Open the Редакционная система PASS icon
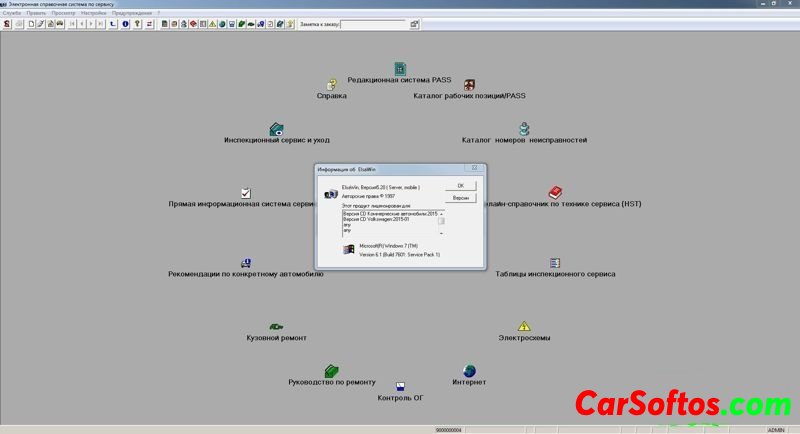Image resolution: width=800 pixels, height=434 pixels. (x=400, y=68)
